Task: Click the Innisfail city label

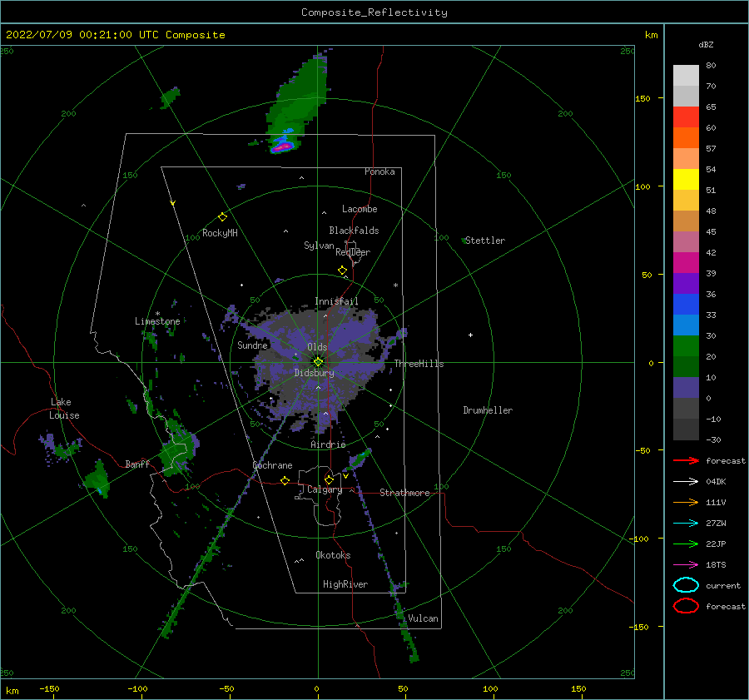Action: (336, 301)
